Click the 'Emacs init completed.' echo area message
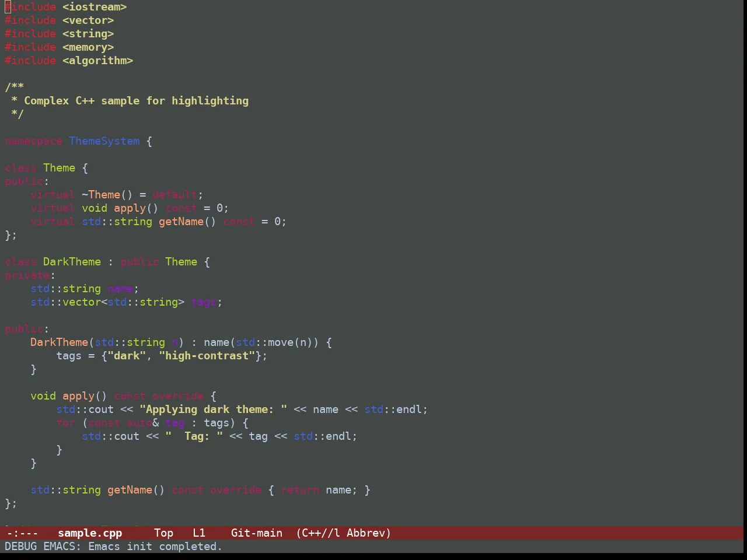Image resolution: width=747 pixels, height=560 pixels. pyautogui.click(x=155, y=547)
